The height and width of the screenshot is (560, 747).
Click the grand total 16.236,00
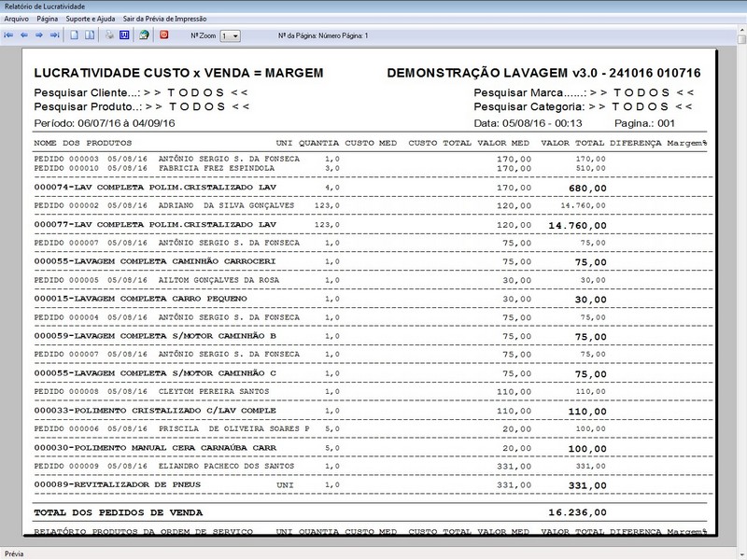coord(577,512)
